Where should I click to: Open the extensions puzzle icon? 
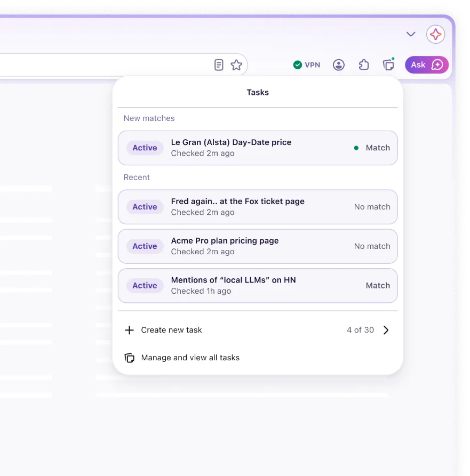pyautogui.click(x=364, y=64)
